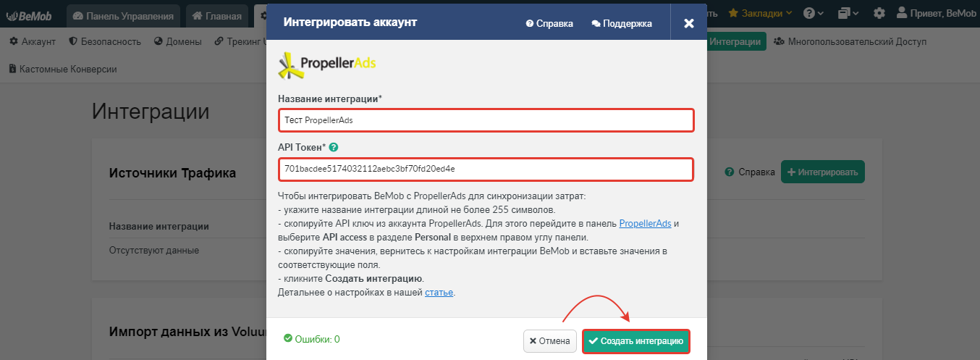Image resolution: width=980 pixels, height=360 pixels.
Task: Click the Создать интеграцию button
Action: pos(636,341)
